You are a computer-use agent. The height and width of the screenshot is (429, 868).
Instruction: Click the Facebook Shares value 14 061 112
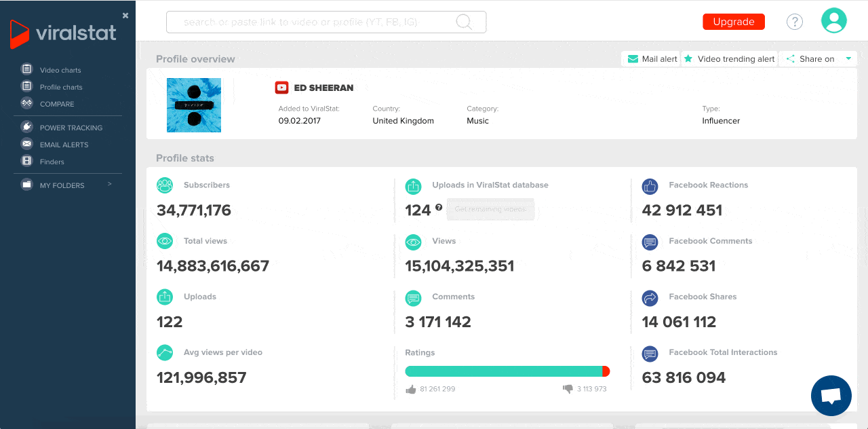(x=679, y=322)
